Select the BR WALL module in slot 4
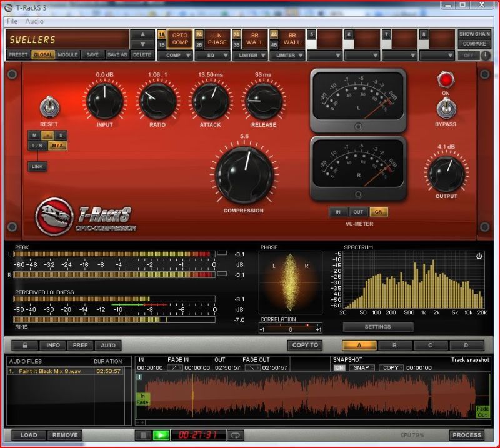 point(292,39)
